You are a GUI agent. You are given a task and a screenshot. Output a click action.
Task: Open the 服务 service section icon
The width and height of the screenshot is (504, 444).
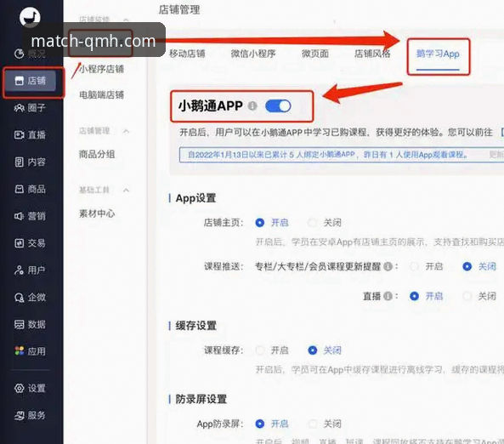(x=20, y=415)
